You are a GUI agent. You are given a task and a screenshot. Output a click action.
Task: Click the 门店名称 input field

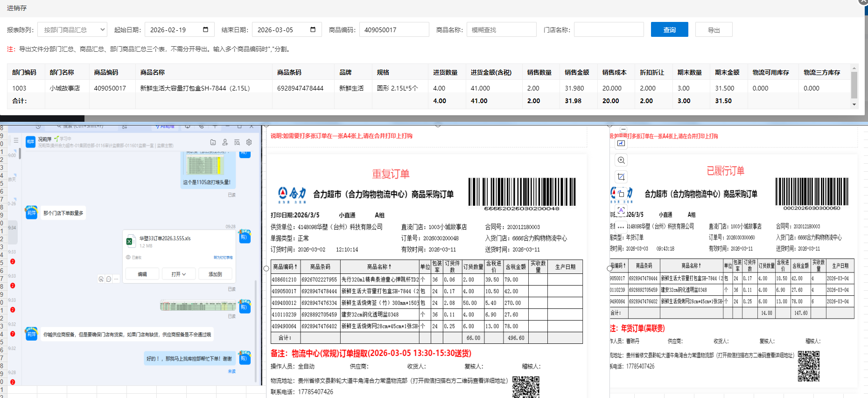click(609, 30)
